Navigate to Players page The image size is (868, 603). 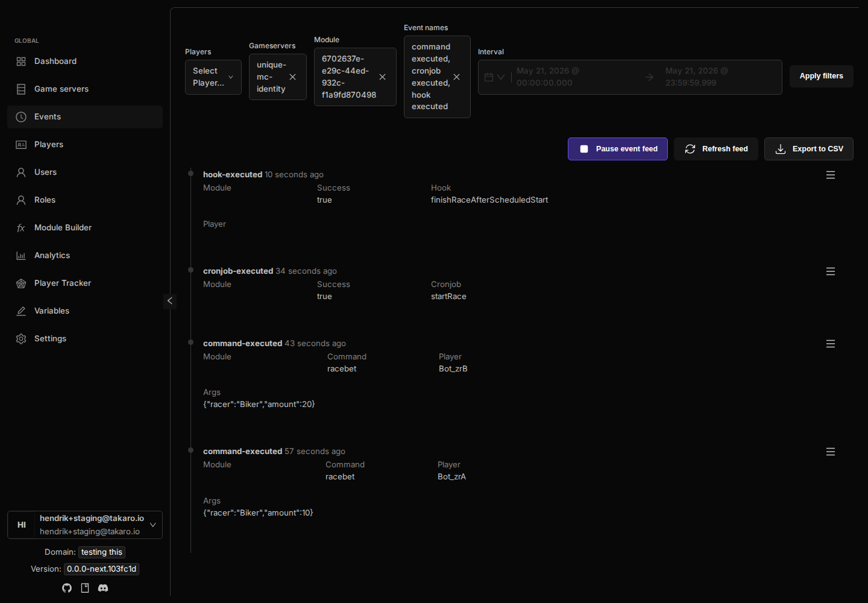tap(85, 145)
